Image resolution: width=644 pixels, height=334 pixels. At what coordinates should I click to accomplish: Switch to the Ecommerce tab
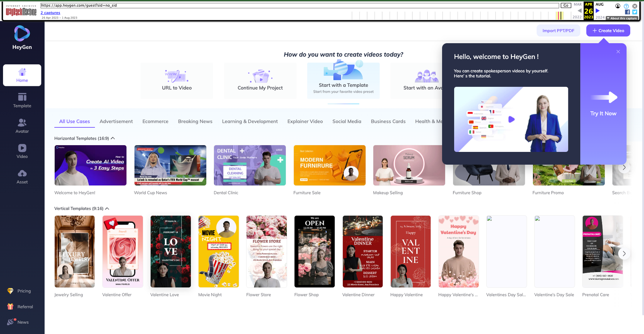155,121
